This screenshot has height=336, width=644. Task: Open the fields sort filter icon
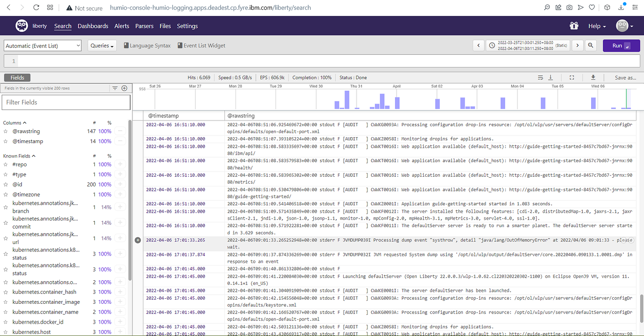115,88
